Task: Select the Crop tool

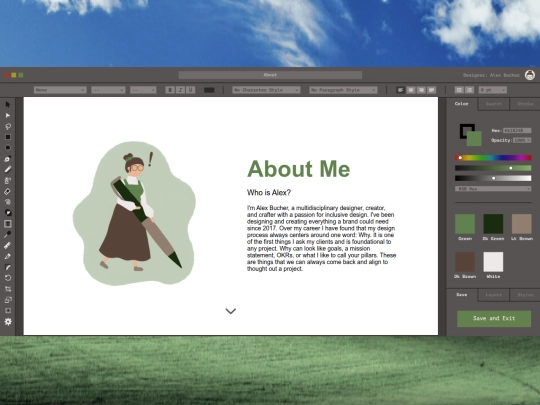Action: [8, 289]
